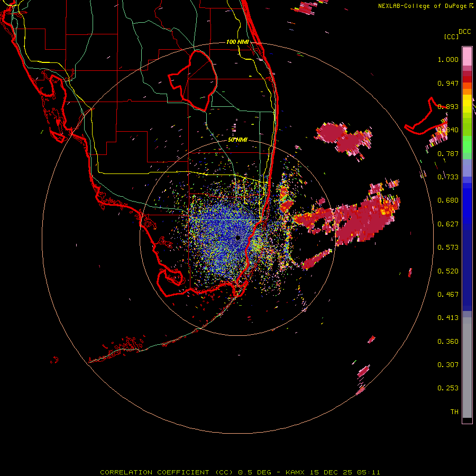Click the [CC] units label

451,37
